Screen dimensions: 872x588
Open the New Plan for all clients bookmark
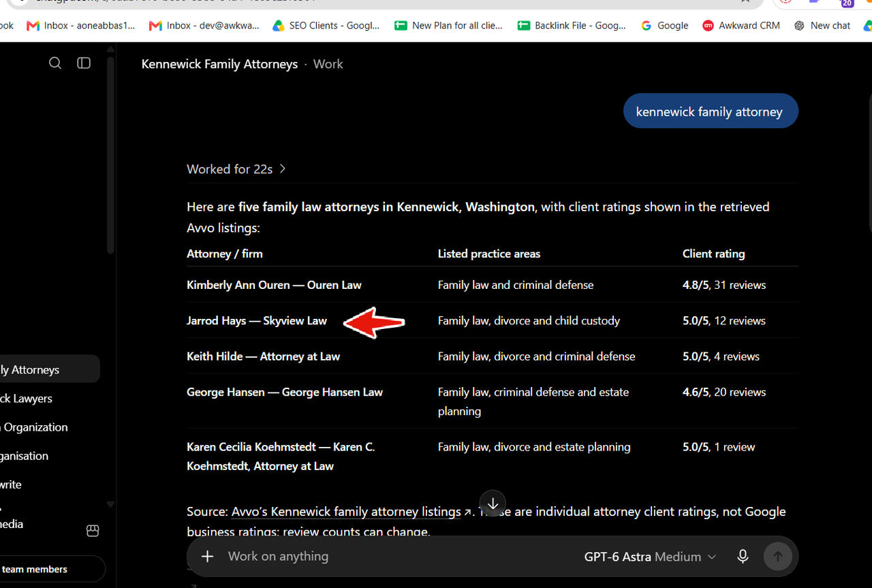click(448, 26)
